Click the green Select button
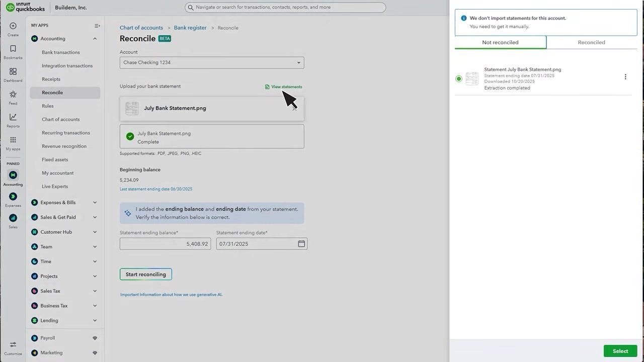The height and width of the screenshot is (362, 644). (620, 351)
